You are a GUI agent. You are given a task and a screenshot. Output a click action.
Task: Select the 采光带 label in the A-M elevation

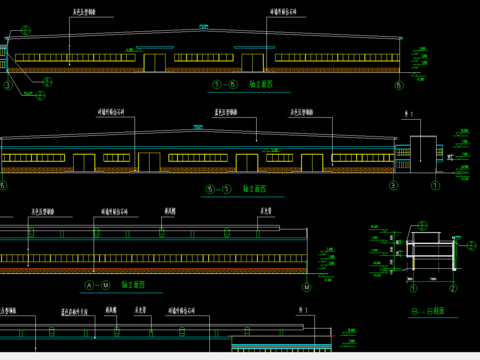(266, 211)
